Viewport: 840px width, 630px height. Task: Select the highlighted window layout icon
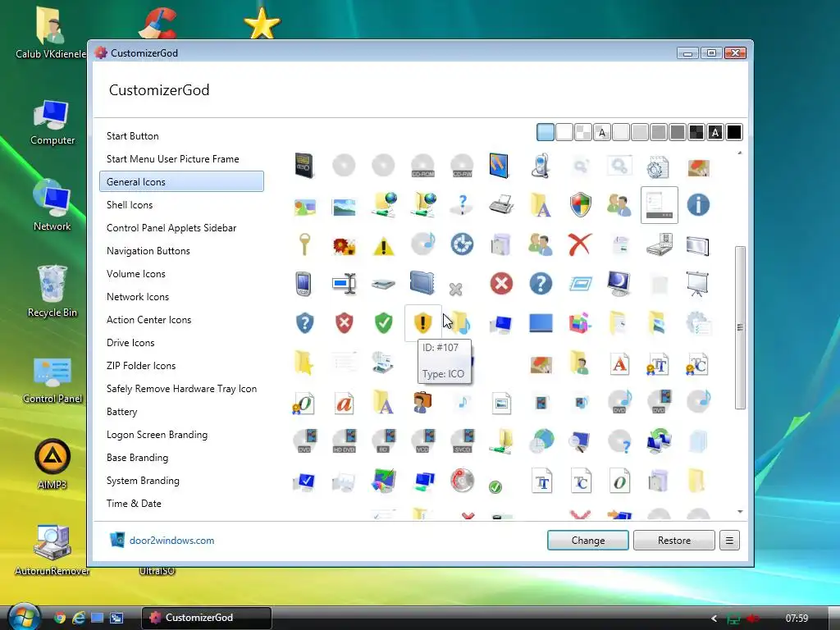[659, 205]
